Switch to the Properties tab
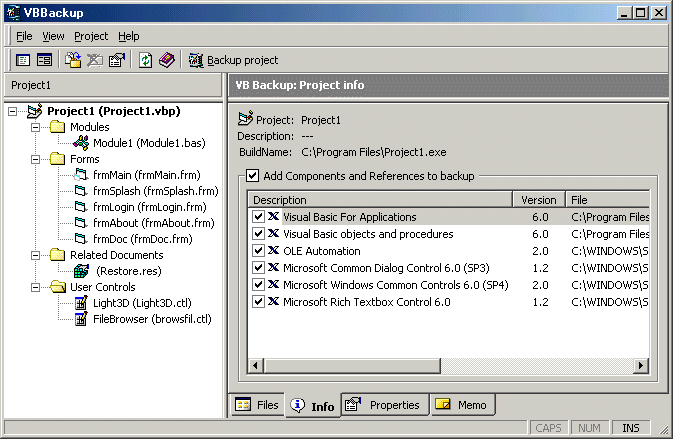The image size is (673, 439). 385,405
